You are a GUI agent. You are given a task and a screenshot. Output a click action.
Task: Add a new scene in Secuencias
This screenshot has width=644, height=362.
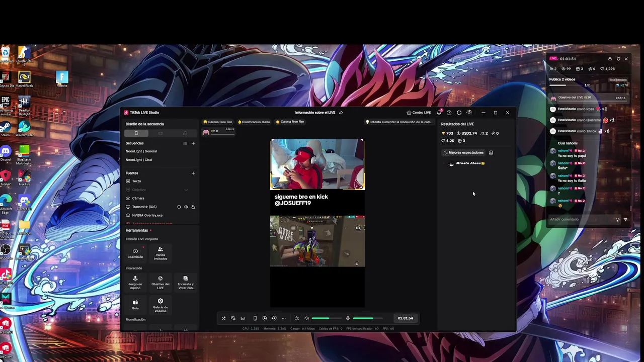(193, 143)
